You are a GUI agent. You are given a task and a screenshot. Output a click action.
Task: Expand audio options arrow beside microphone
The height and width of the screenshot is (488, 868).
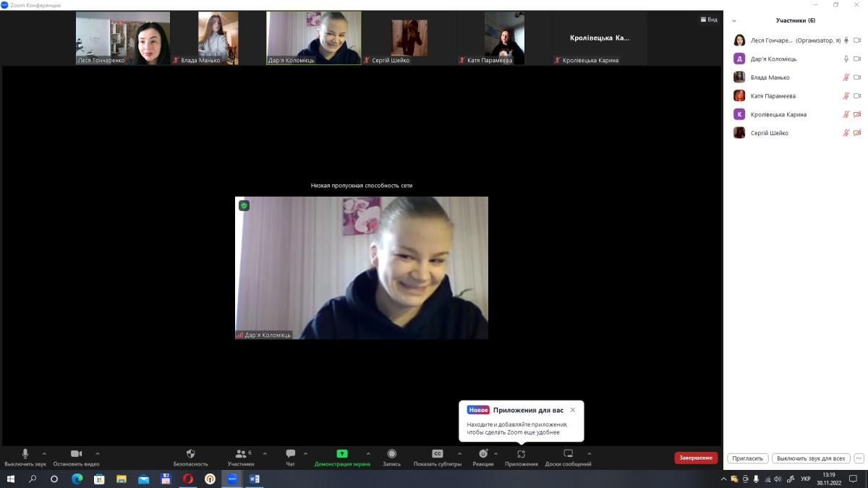(x=44, y=454)
